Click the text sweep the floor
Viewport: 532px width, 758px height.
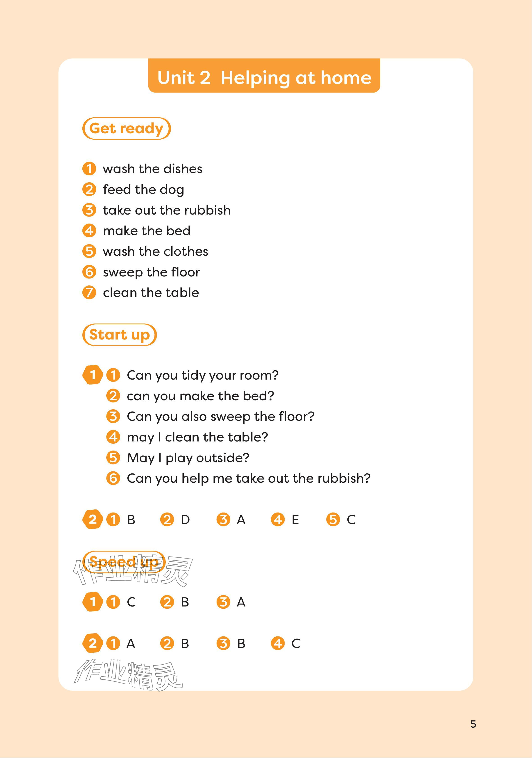pos(151,272)
